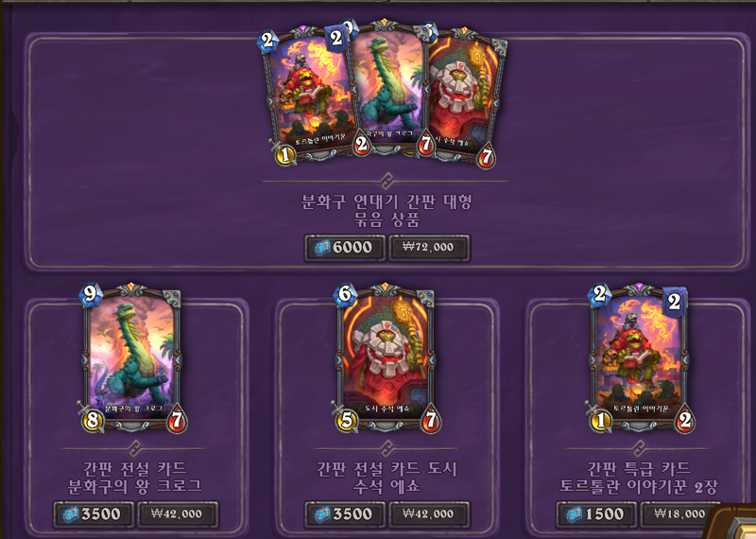Image resolution: width=756 pixels, height=539 pixels.
Task: Select the middle dinosaur card in the top bundle
Action: point(387,87)
